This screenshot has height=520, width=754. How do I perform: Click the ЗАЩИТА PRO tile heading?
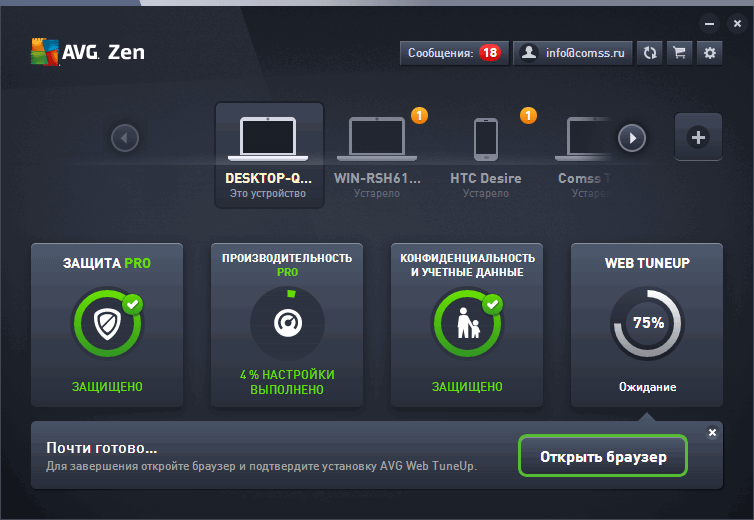[x=107, y=263]
